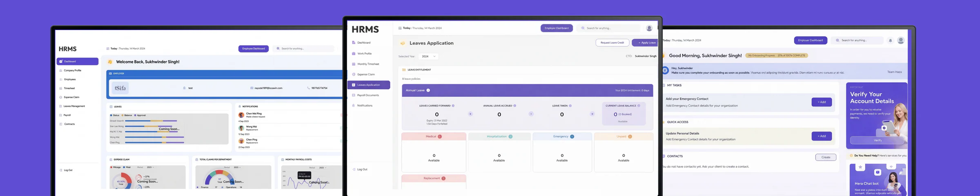
Task: Click info icon beside Current Leave Balance
Action: (x=639, y=106)
